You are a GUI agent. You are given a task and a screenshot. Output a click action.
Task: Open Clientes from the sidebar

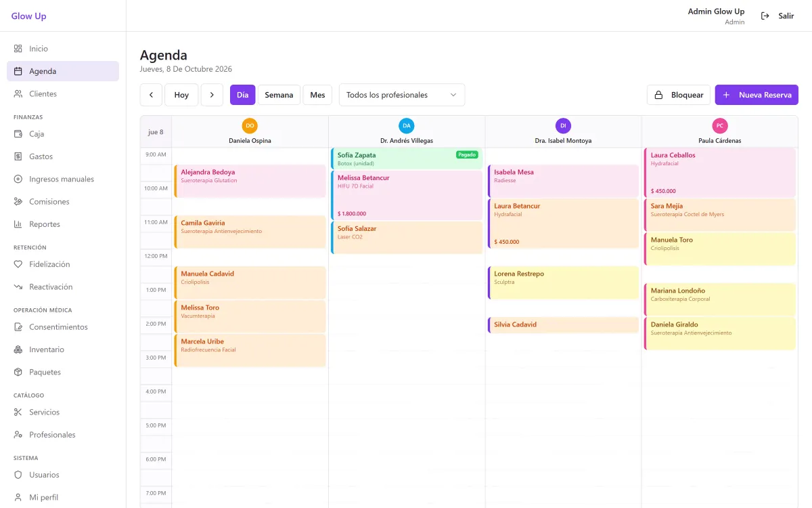(x=63, y=94)
